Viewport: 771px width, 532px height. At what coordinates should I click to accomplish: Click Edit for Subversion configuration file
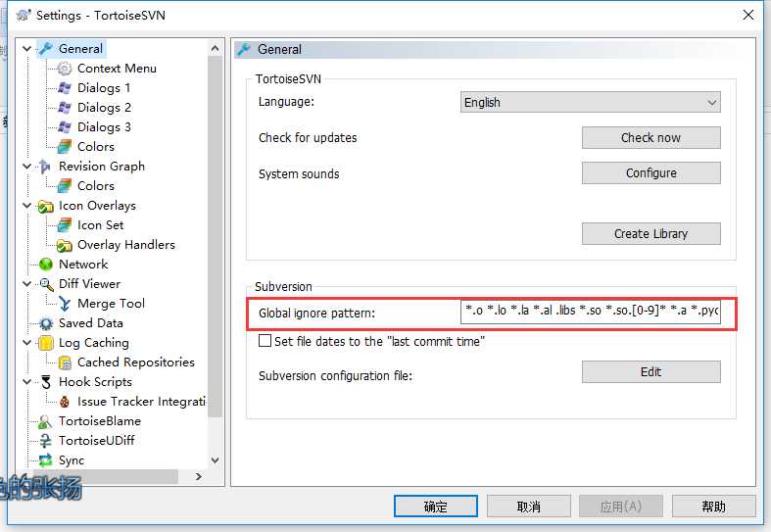(x=651, y=371)
